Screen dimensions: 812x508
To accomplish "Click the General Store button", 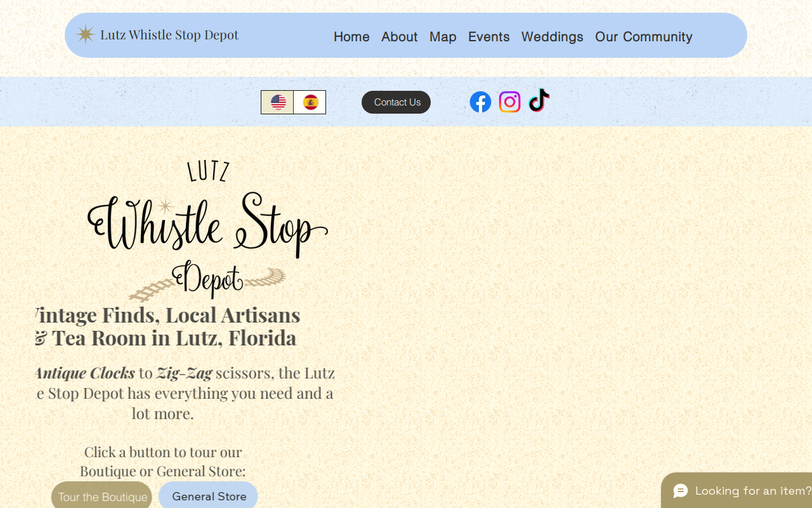I will coord(208,495).
